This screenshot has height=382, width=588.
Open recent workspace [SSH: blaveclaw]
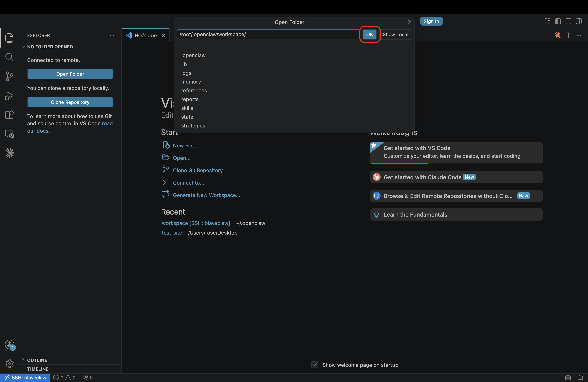click(196, 223)
